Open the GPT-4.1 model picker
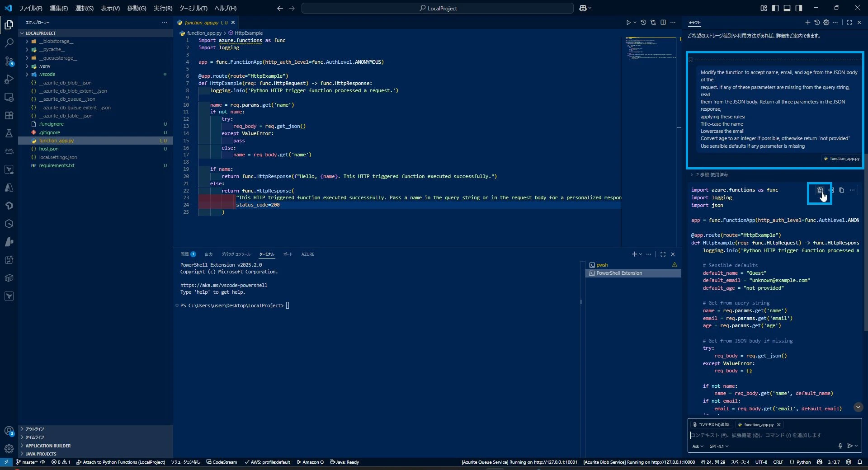Viewport: 868px width, 470px height. tap(719, 446)
